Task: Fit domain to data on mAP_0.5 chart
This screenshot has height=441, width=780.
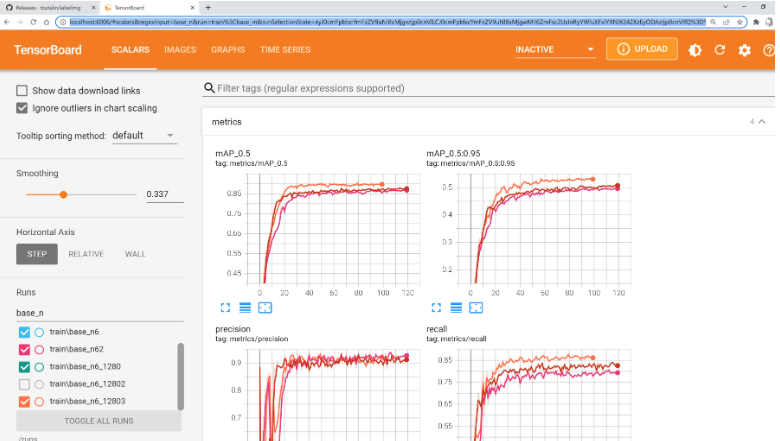Action: [x=265, y=308]
